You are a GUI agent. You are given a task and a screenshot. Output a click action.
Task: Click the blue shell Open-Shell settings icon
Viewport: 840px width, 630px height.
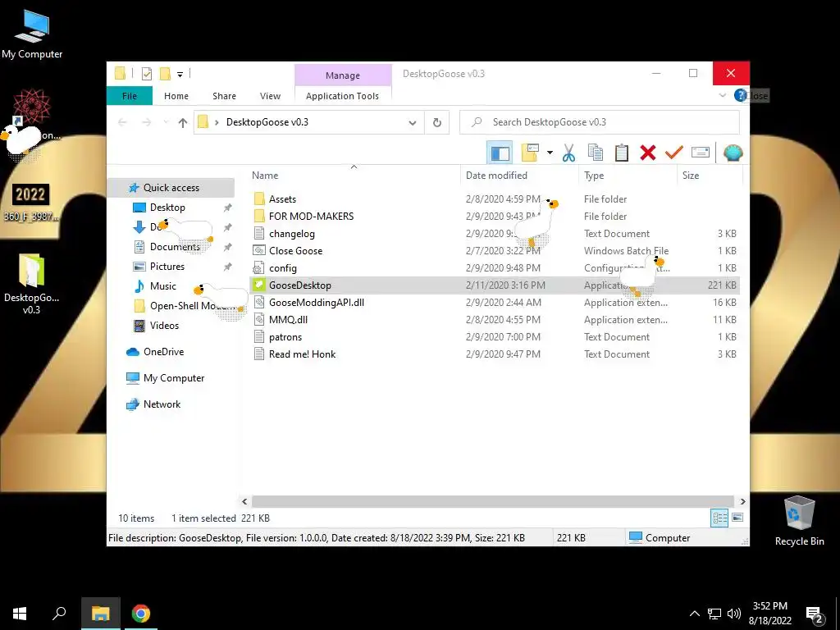click(x=733, y=153)
